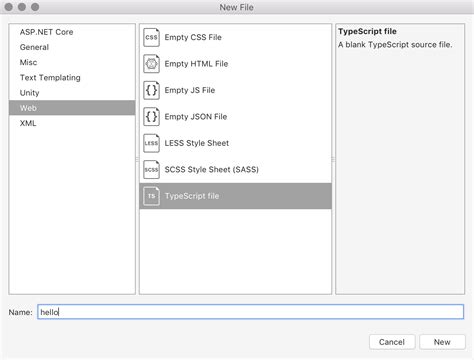Select the Web category
Image resolution: width=474 pixels, height=360 pixels.
tap(72, 108)
